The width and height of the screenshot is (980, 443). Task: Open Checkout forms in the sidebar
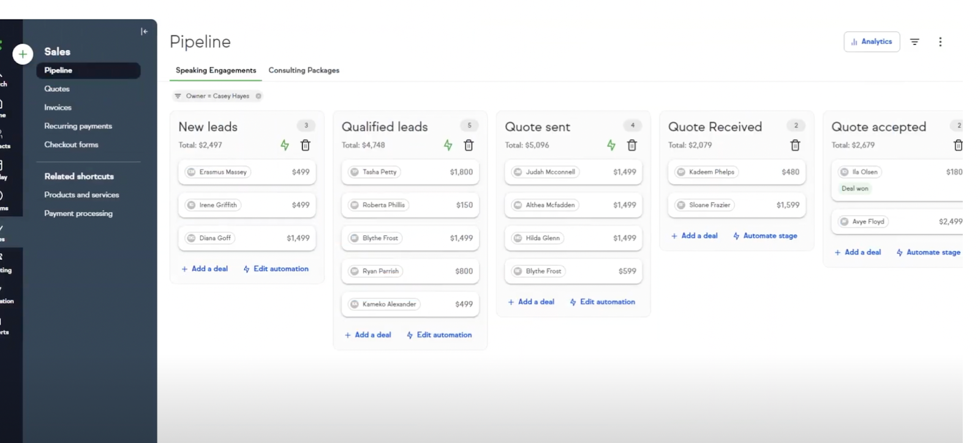click(x=71, y=145)
